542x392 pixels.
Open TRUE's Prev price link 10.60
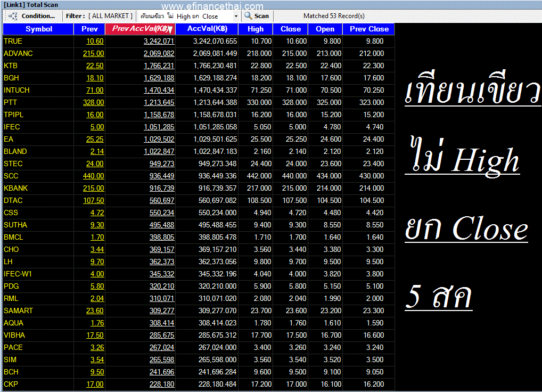tap(95, 41)
